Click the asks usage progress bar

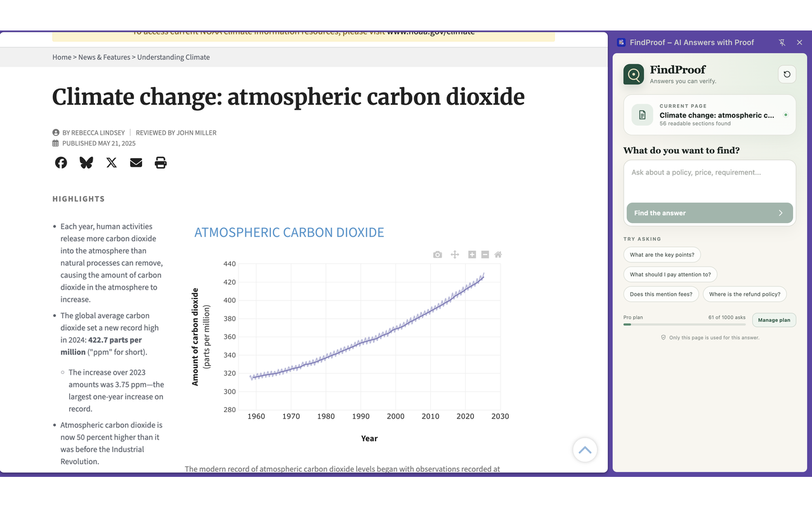[684, 324]
